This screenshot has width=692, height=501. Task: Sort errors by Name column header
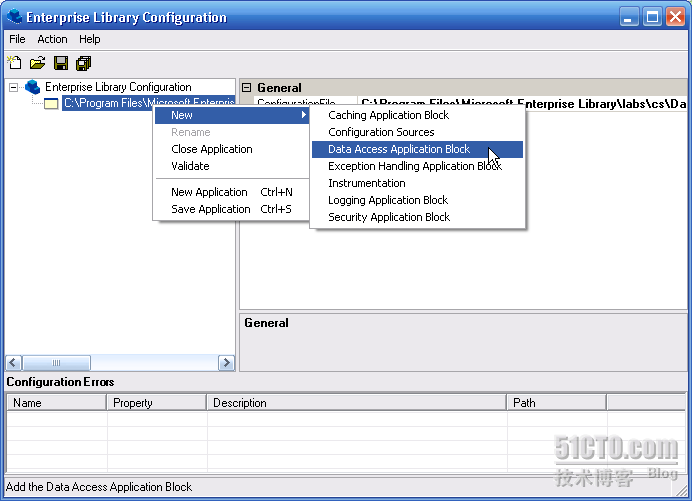click(56, 403)
